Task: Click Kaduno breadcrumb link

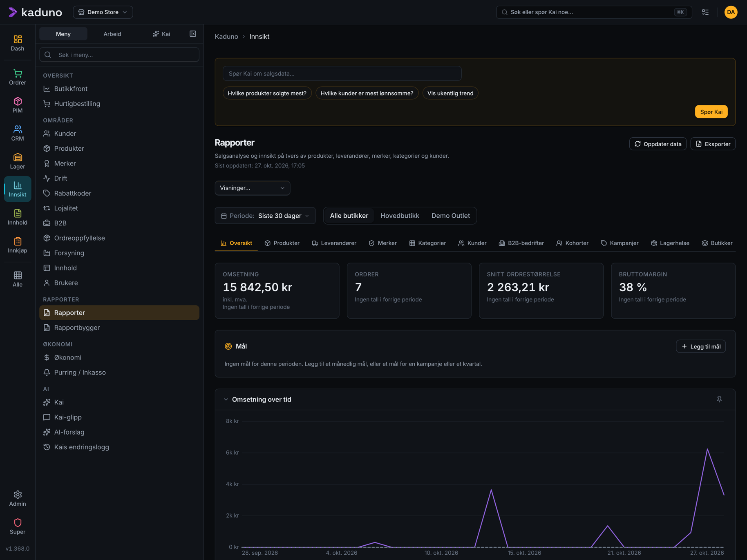Action: 226,36
